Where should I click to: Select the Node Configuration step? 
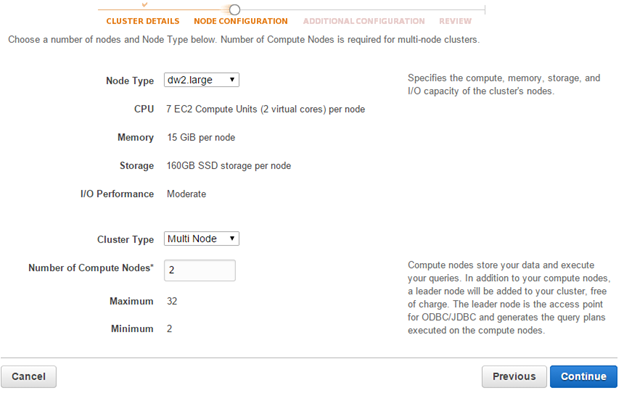click(240, 21)
